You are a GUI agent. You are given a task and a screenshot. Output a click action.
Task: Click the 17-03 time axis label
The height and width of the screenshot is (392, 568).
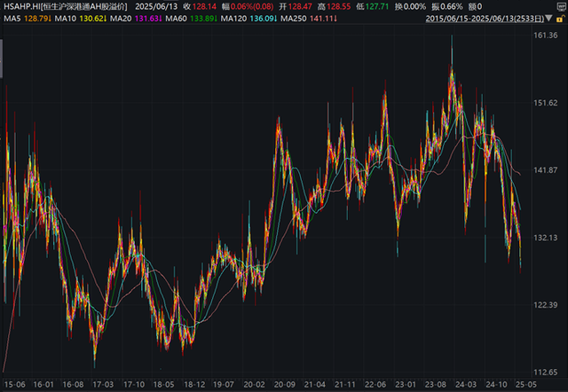point(103,384)
